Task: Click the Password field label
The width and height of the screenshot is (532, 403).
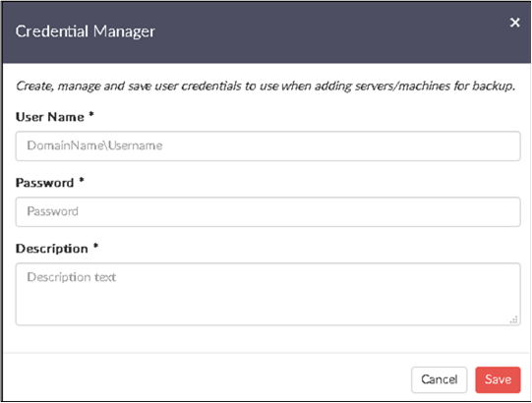Action: (x=45, y=183)
